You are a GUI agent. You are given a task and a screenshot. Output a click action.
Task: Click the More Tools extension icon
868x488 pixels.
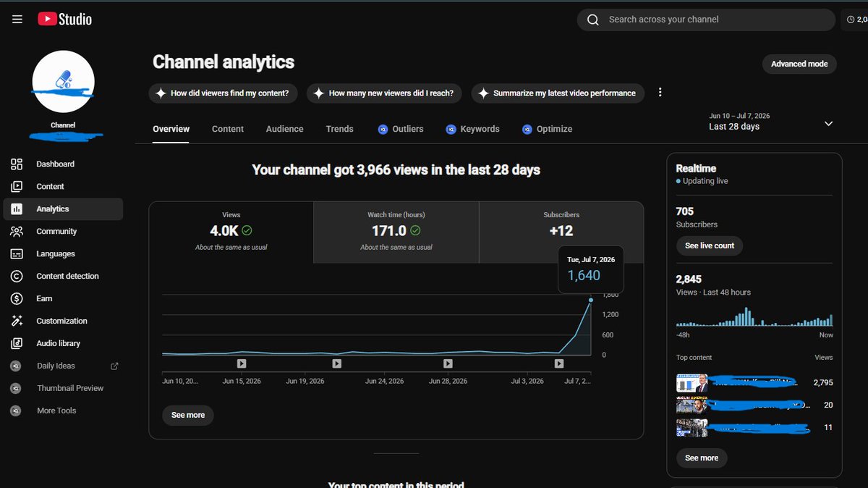(x=16, y=411)
